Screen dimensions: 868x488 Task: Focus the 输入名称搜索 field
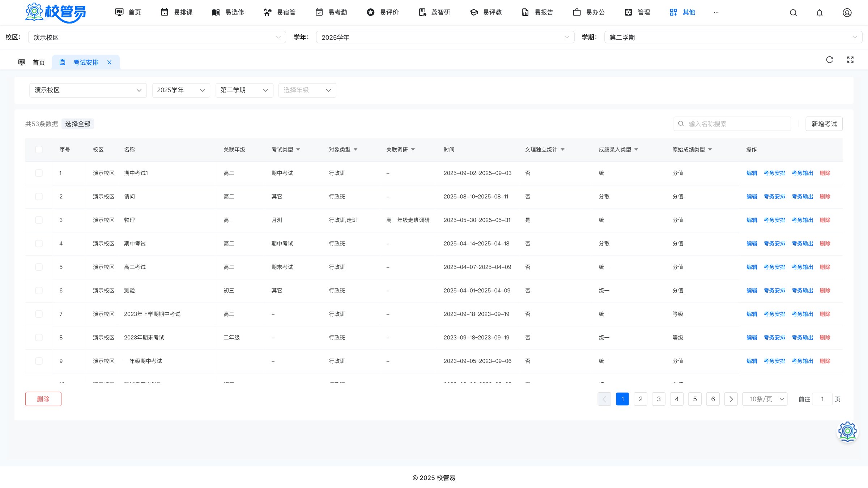pyautogui.click(x=732, y=124)
